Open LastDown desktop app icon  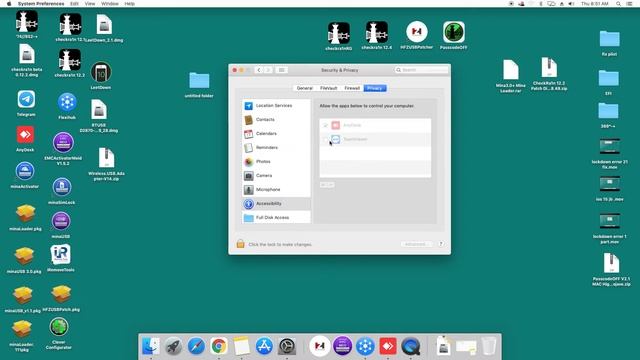[101, 72]
